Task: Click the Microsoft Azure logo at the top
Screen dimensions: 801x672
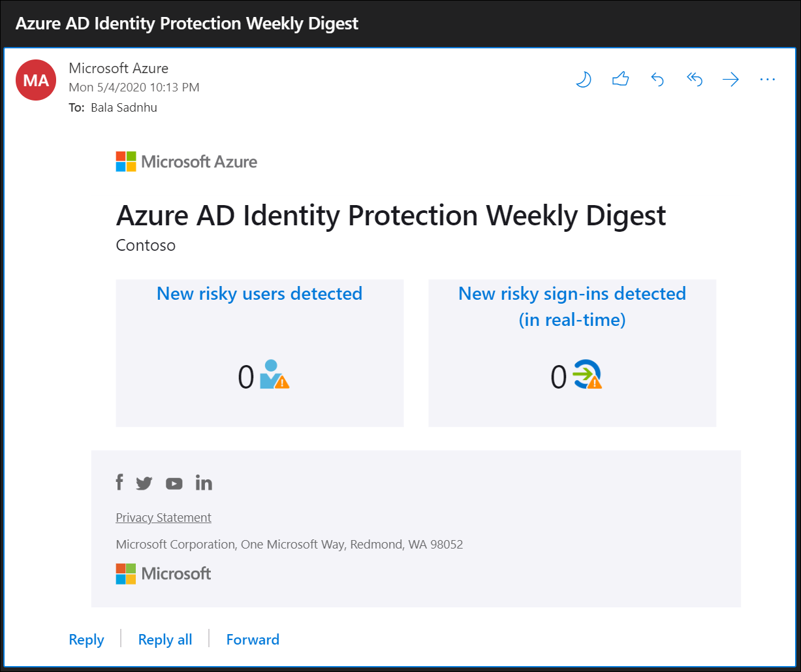Action: tap(186, 161)
